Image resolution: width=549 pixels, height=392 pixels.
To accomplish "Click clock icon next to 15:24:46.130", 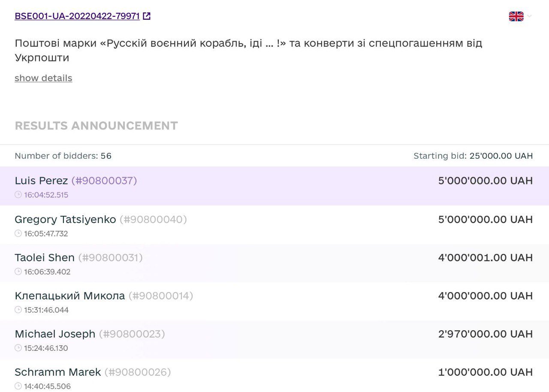I will [18, 348].
